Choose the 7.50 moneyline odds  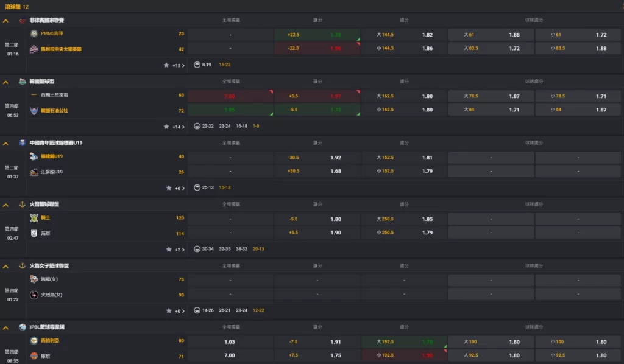[230, 96]
